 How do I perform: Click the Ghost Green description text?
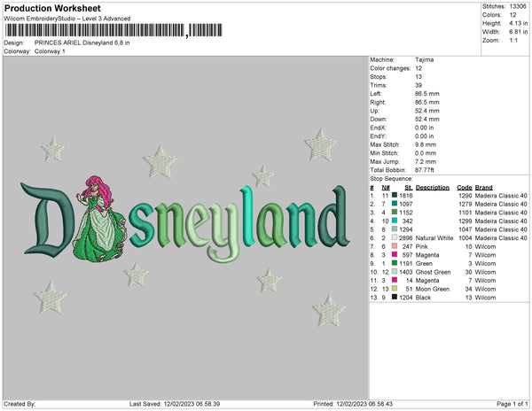coord(433,272)
